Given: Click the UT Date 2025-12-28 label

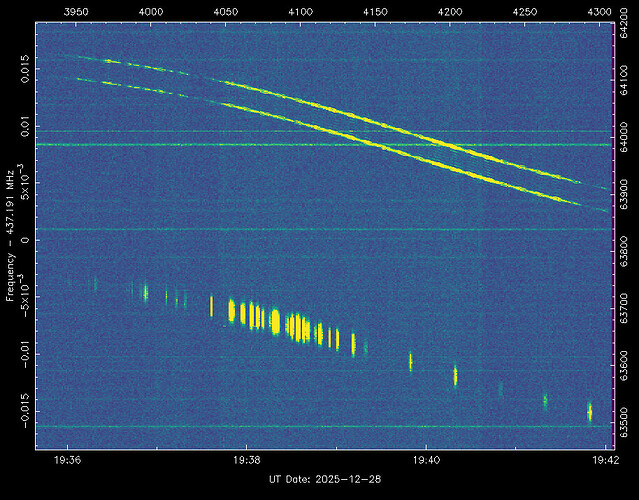Looking at the screenshot, I should click(x=326, y=480).
